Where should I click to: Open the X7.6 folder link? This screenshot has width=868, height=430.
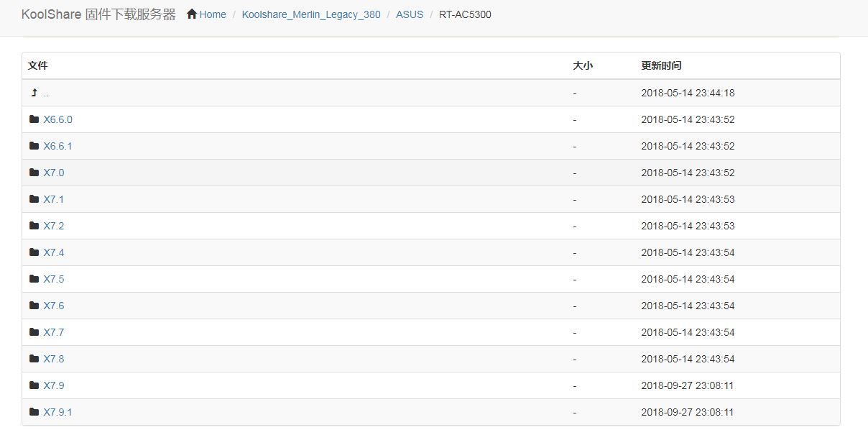tap(53, 306)
